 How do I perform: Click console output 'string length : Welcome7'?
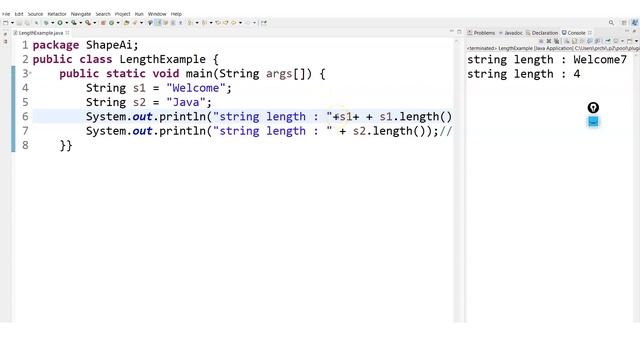pyautogui.click(x=547, y=60)
